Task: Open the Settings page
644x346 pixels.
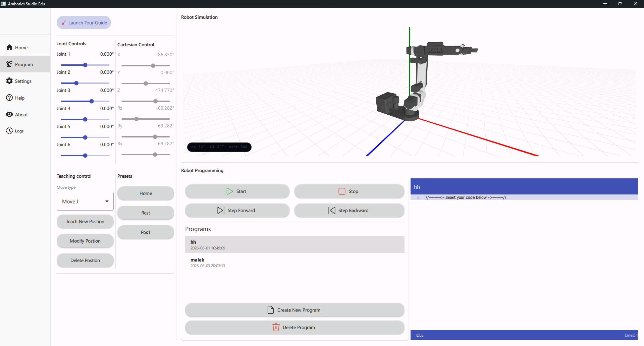Action: click(25, 81)
